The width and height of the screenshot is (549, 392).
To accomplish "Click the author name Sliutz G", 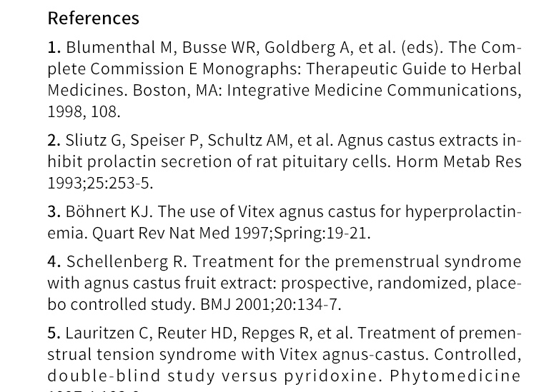I will point(93,141).
